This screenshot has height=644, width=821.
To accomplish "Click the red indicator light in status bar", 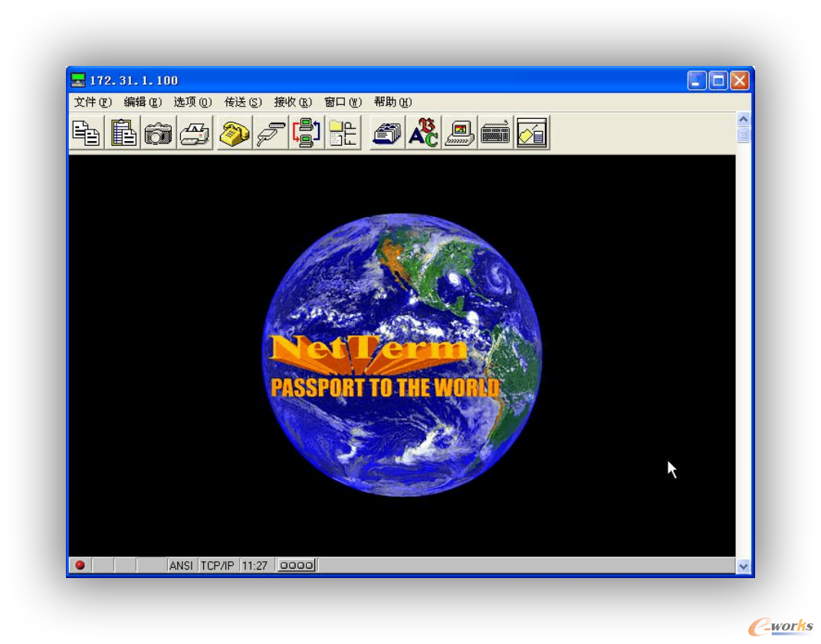I will 80,565.
